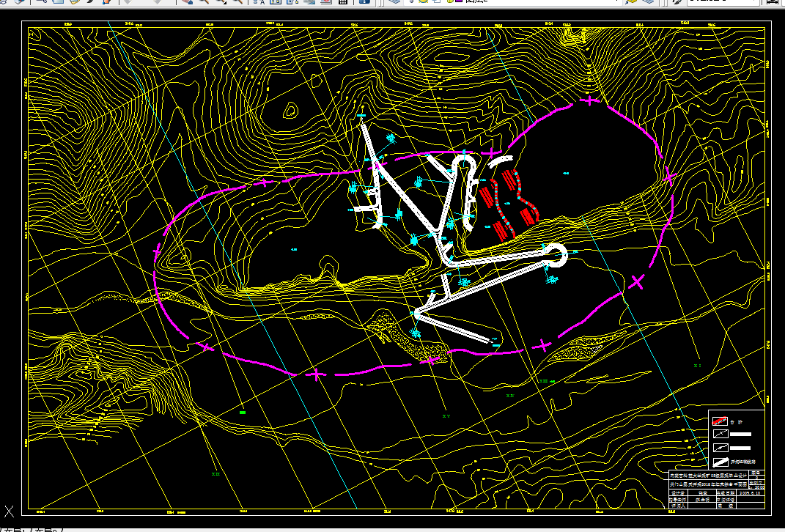Select legend symbol with line and X mark
This screenshot has height=532, width=785.
(720, 434)
